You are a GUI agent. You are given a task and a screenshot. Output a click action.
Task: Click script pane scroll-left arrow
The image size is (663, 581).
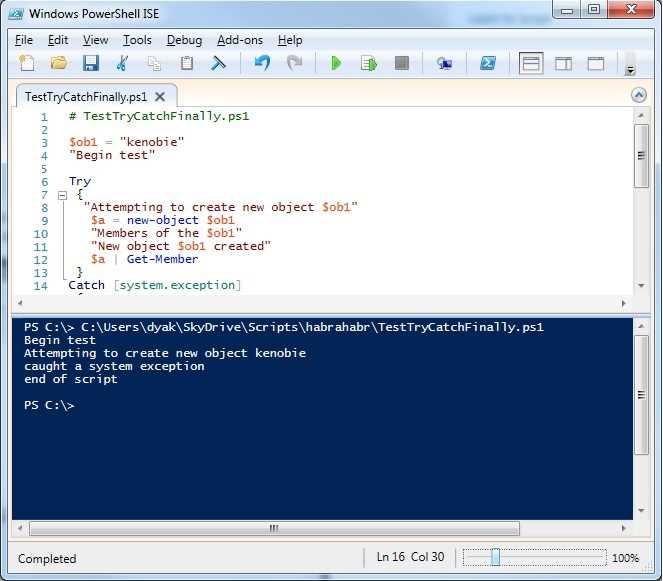pos(19,303)
